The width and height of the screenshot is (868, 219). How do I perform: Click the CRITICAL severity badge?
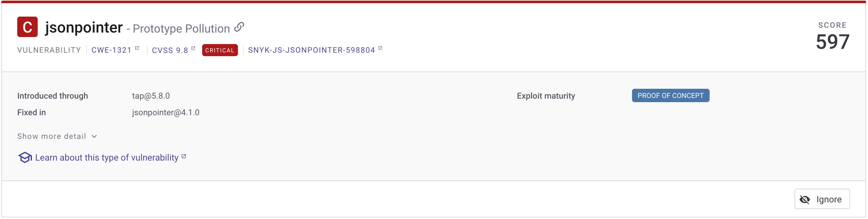pyautogui.click(x=220, y=50)
